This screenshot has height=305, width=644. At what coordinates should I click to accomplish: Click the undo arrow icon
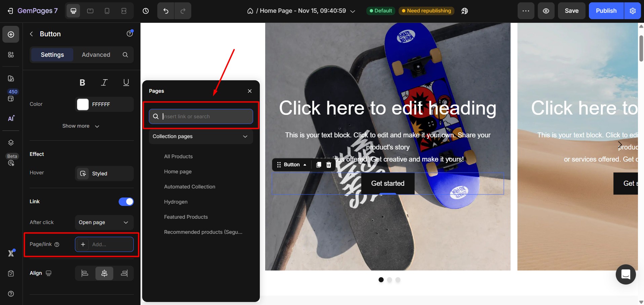click(166, 11)
